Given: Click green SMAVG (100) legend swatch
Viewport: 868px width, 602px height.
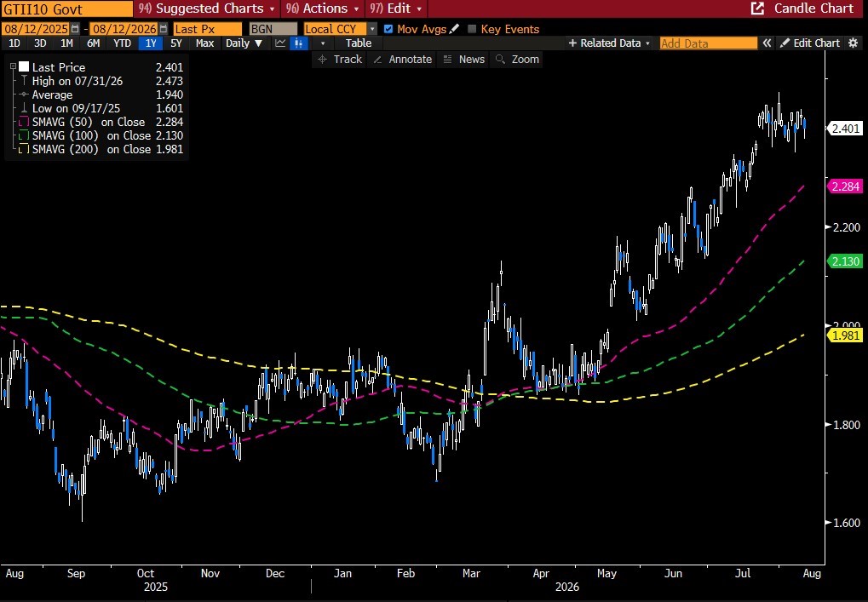Looking at the screenshot, I should click(x=24, y=135).
